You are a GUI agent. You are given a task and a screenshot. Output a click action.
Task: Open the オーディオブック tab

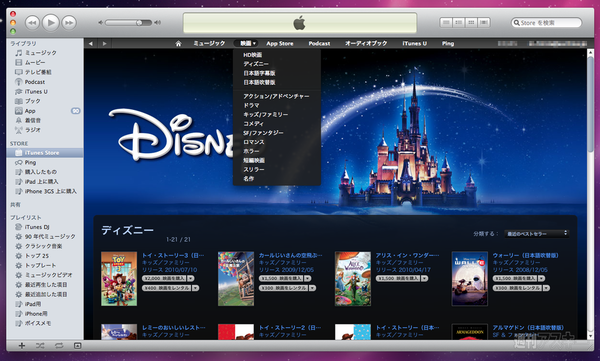(366, 43)
